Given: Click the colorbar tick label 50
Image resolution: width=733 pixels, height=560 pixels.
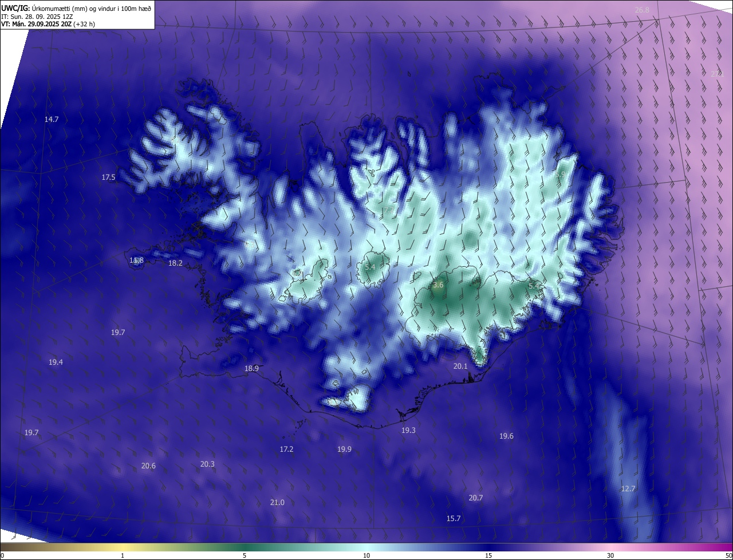Looking at the screenshot, I should point(728,556).
